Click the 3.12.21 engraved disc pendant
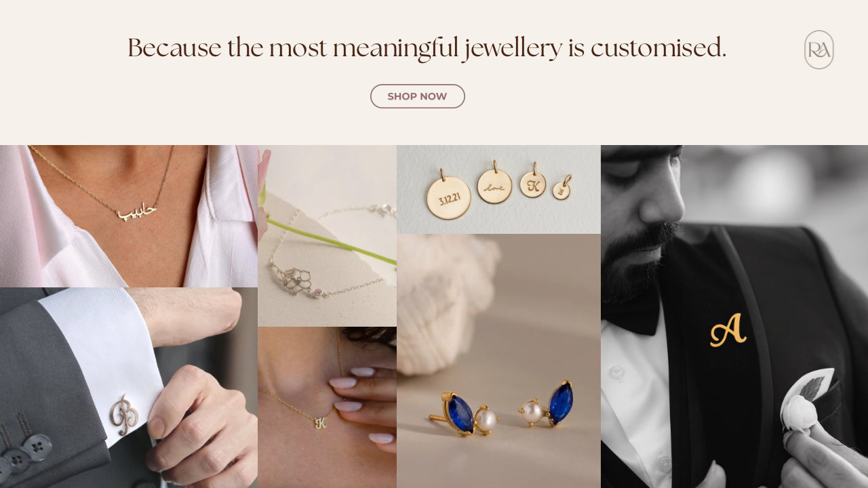The height and width of the screenshot is (488, 868). tap(448, 197)
